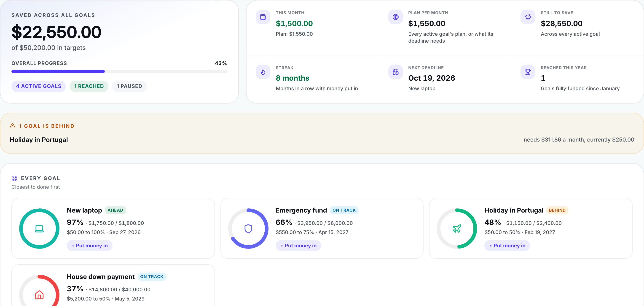Click the Behind badge on Holiday in Portugal
The height and width of the screenshot is (306, 644).
coord(557,210)
